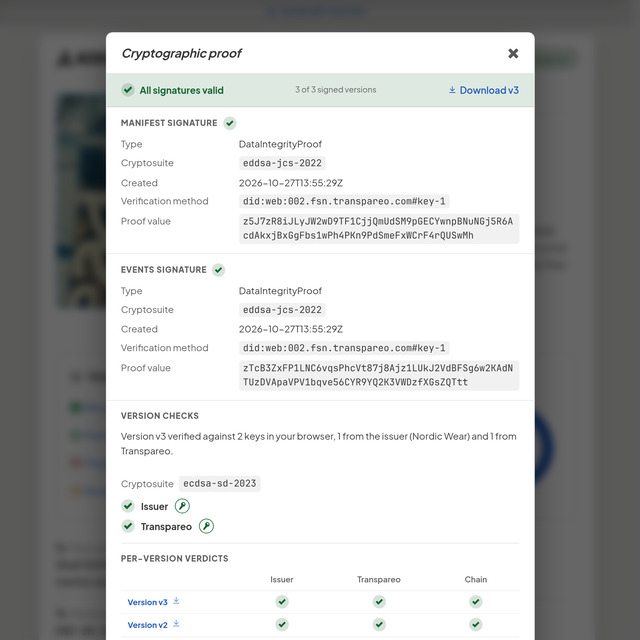Select the events proof value starting zTcB3ZxFP
640x640 pixels.
coord(379,376)
